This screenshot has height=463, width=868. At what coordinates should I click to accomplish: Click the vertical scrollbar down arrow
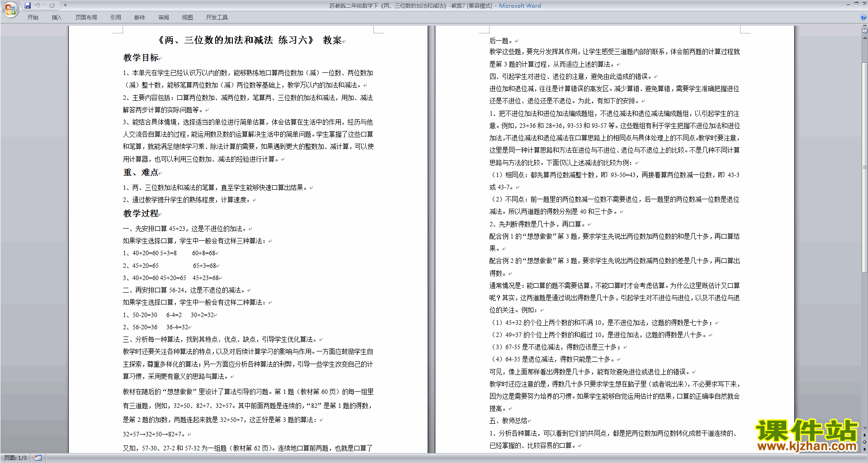tap(865, 428)
